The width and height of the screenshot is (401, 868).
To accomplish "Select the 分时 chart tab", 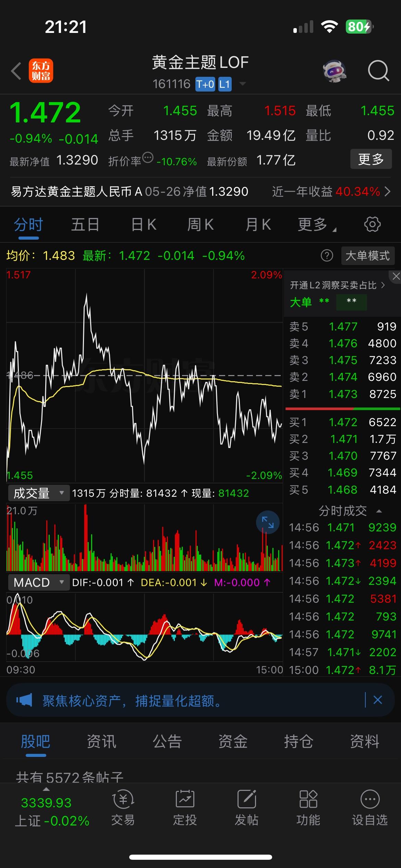I will pos(28,225).
